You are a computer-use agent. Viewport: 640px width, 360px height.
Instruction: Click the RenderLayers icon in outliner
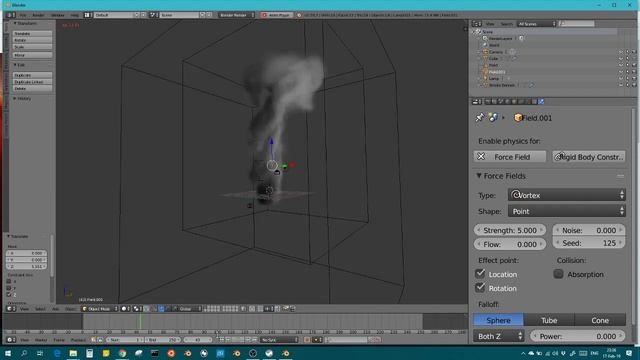(485, 38)
